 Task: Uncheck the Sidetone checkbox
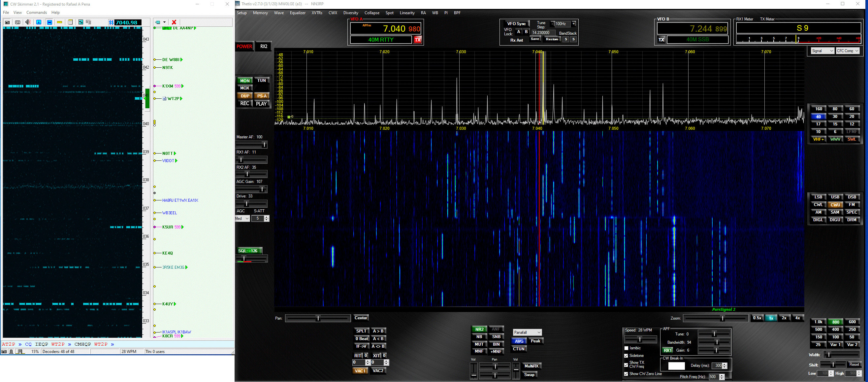[627, 356]
